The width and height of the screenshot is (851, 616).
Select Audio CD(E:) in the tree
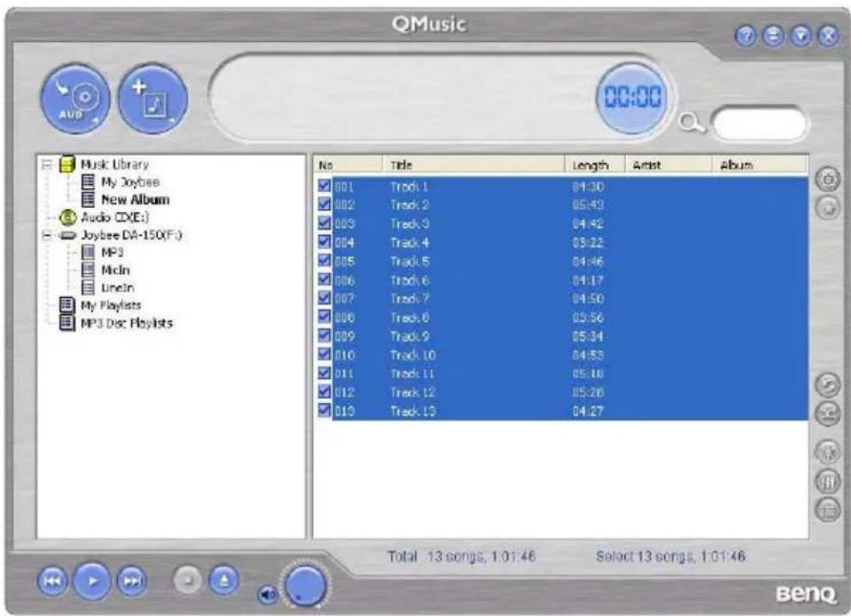tap(115, 217)
